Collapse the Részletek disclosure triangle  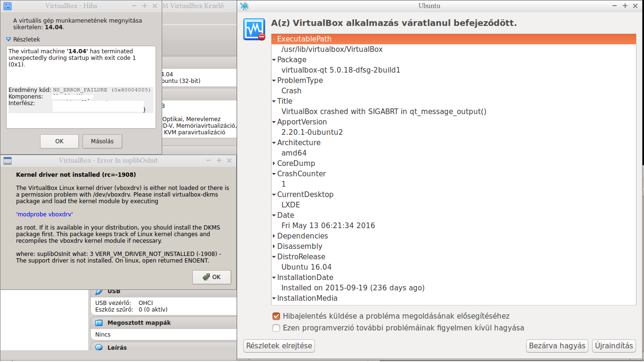(x=8, y=40)
